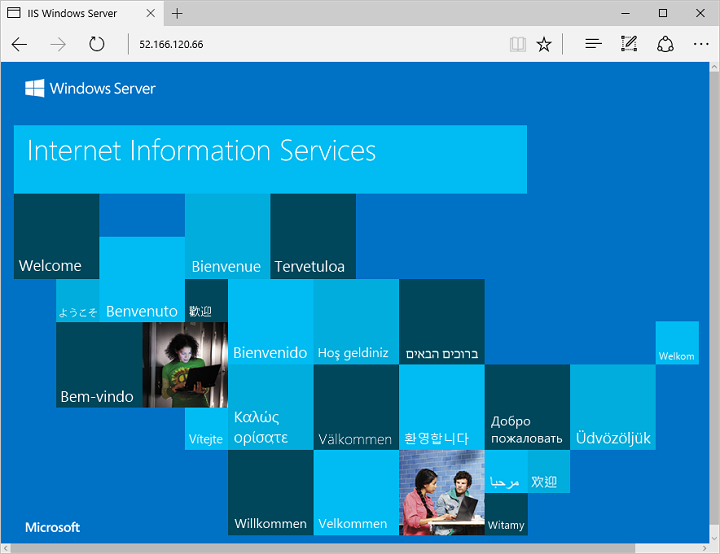This screenshot has height=554, width=720.
Task: Click the Vítejte tile
Action: [x=206, y=429]
